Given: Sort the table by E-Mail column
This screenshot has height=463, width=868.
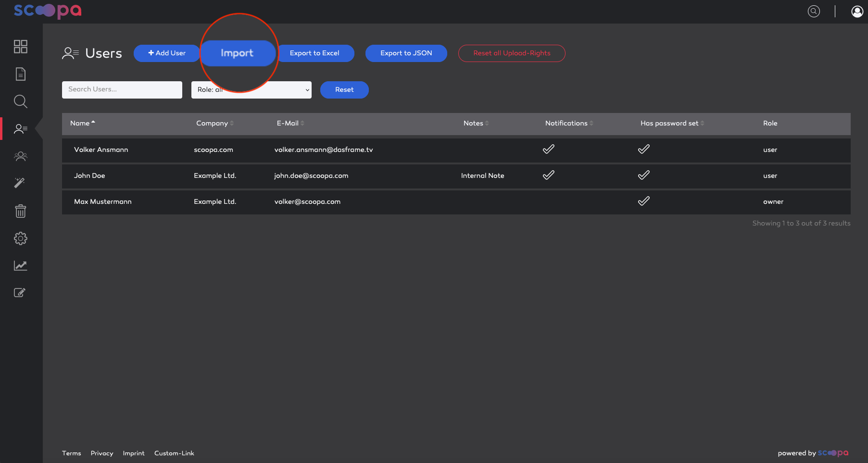Looking at the screenshot, I should tap(290, 123).
